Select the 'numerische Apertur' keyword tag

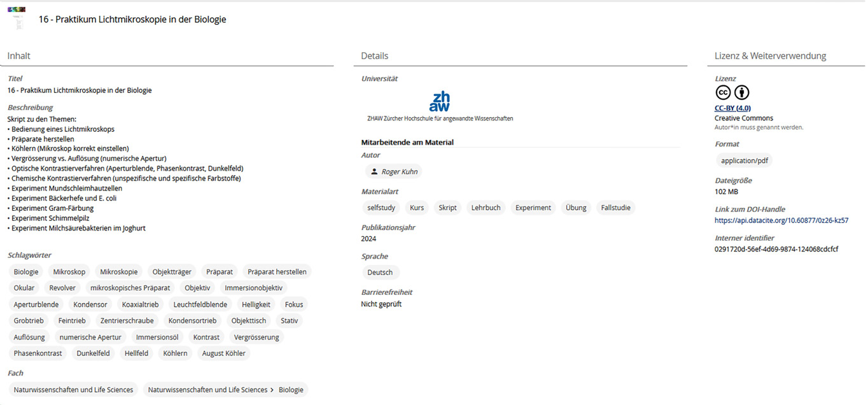(x=90, y=337)
